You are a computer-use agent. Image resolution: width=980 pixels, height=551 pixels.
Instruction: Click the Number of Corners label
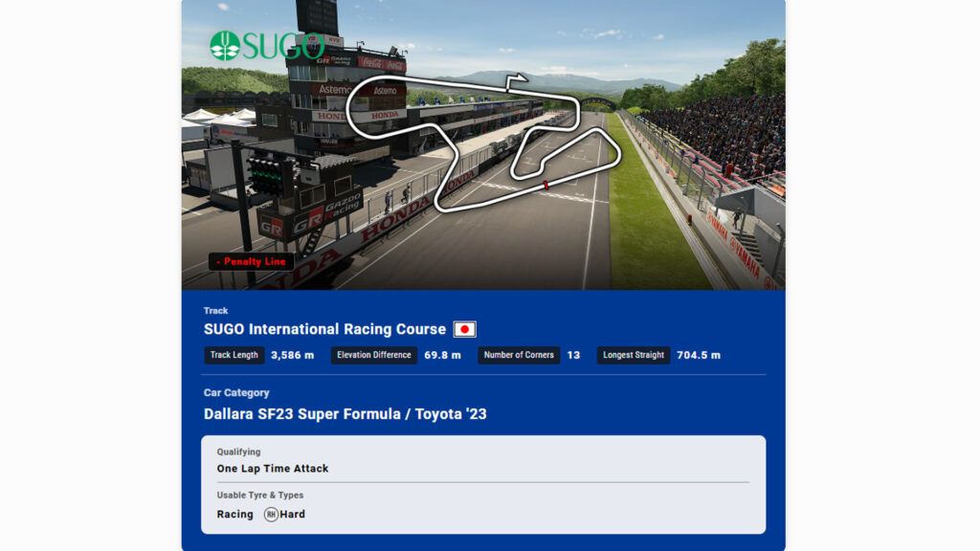519,355
